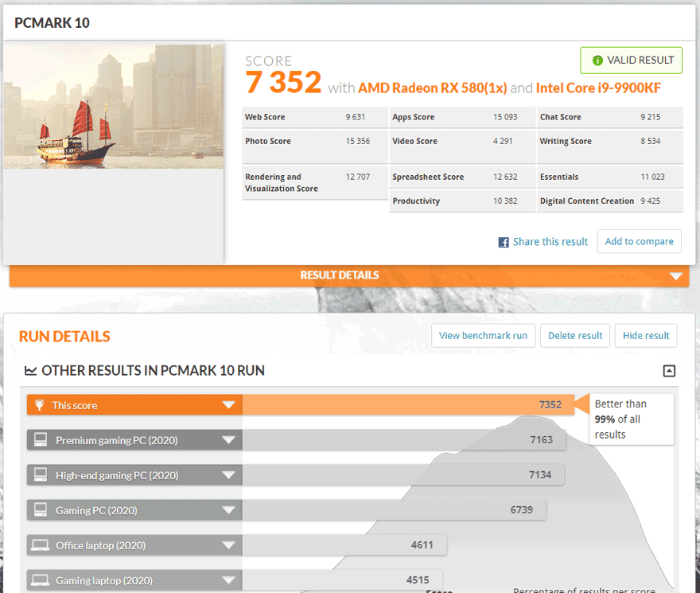Click the desktop icon for Gaming PC (2020)
This screenshot has width=700, height=593.
point(41,509)
